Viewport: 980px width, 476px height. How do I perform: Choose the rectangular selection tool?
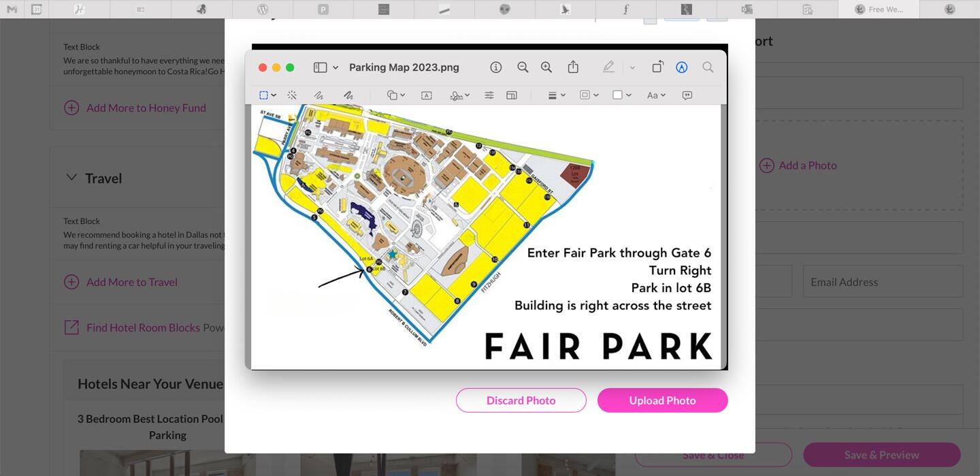(x=263, y=95)
